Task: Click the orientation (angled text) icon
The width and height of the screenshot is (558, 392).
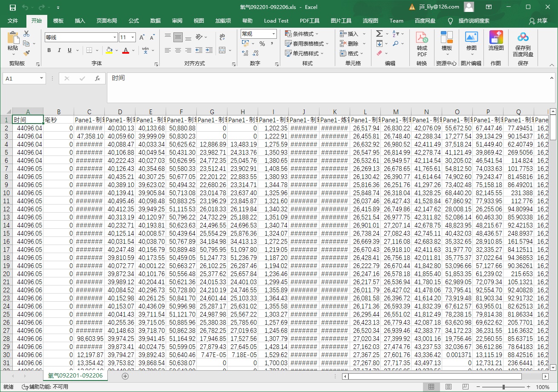Action: tap(198, 37)
